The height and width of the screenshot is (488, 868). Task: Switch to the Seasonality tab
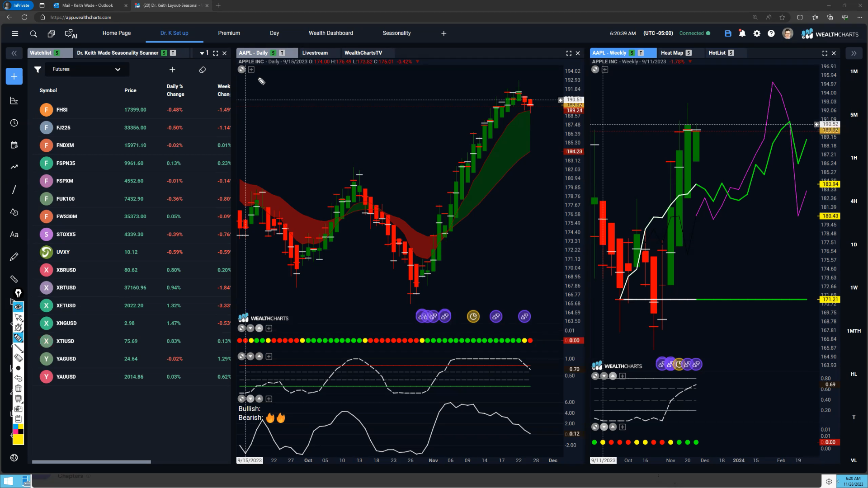coord(396,33)
